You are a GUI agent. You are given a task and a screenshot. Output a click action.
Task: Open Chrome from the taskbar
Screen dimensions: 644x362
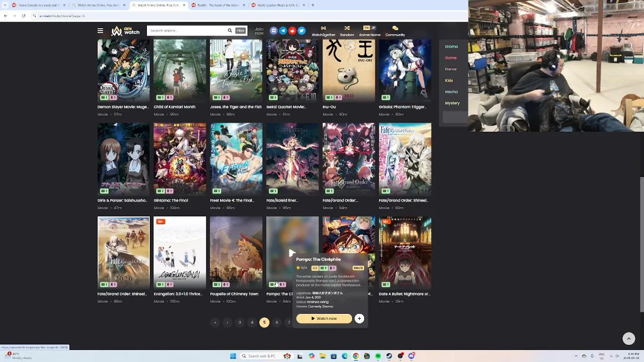pos(356,356)
